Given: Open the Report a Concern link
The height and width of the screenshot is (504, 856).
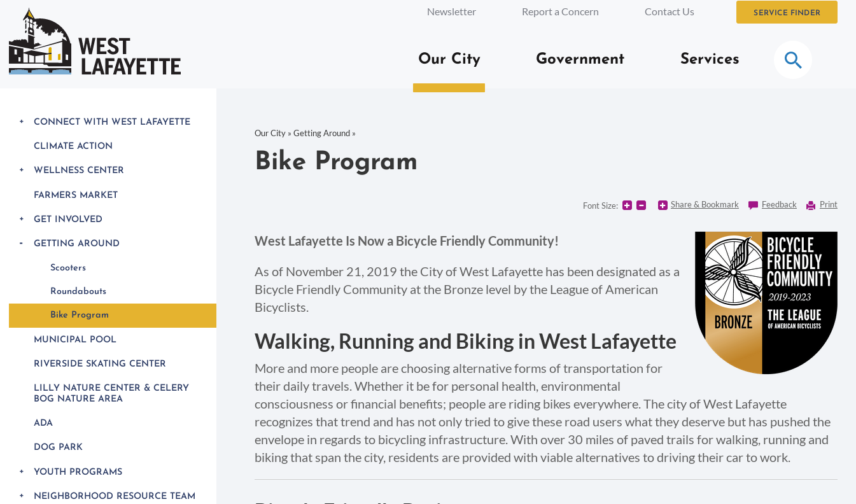Looking at the screenshot, I should click(560, 11).
